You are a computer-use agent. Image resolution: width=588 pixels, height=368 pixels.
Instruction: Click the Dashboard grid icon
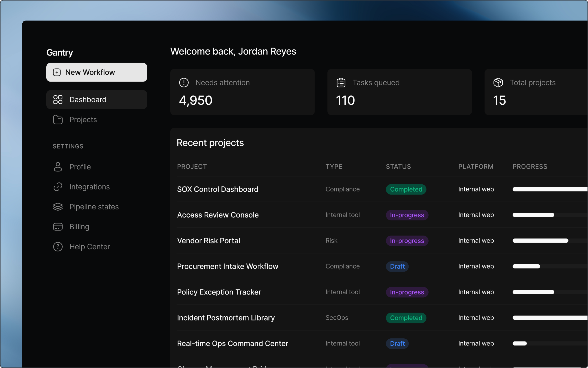click(58, 100)
